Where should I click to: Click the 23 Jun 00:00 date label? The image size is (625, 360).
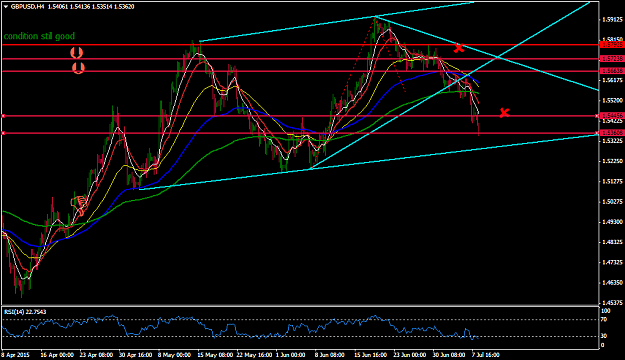tap(410, 354)
